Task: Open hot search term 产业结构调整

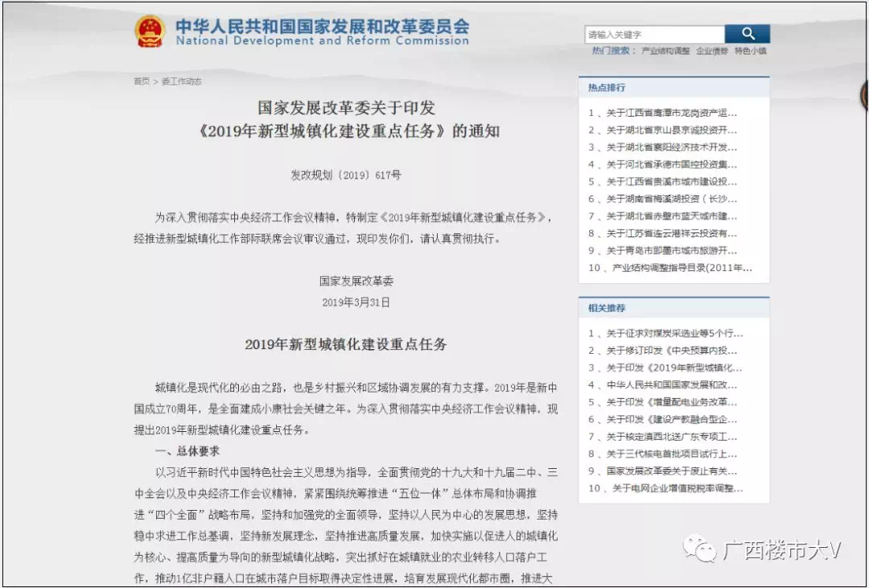Action: (x=665, y=51)
